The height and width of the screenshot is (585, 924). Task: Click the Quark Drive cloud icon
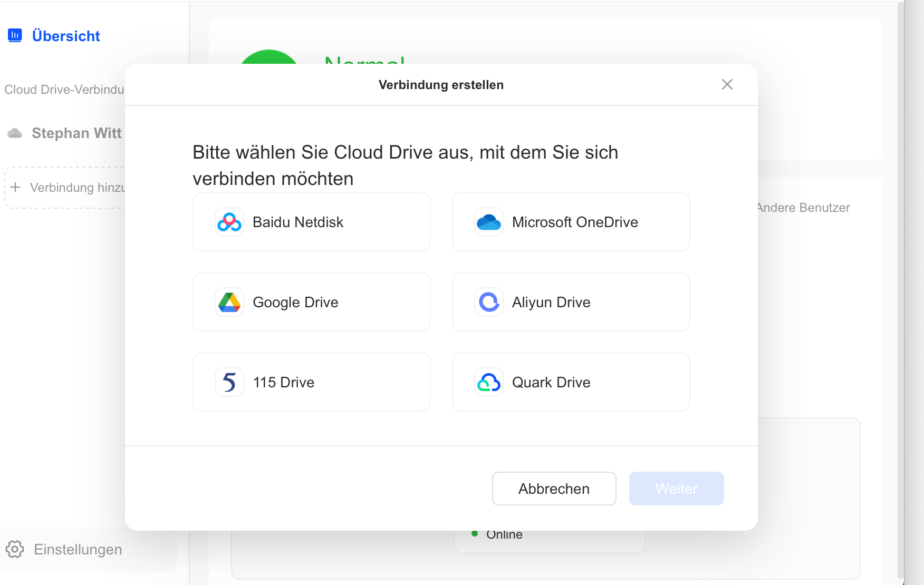[x=489, y=383]
